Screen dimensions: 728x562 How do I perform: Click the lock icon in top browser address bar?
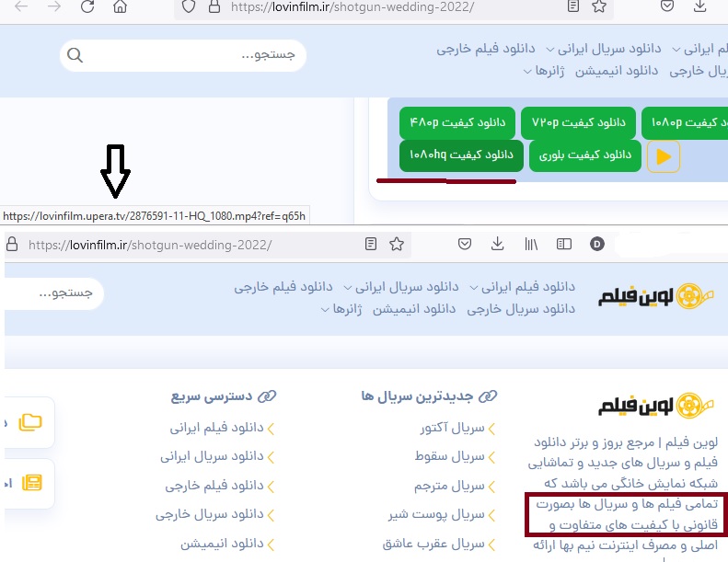214,6
